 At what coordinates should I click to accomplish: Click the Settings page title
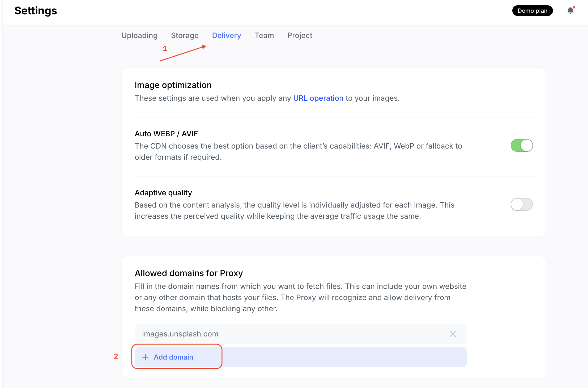pos(35,11)
